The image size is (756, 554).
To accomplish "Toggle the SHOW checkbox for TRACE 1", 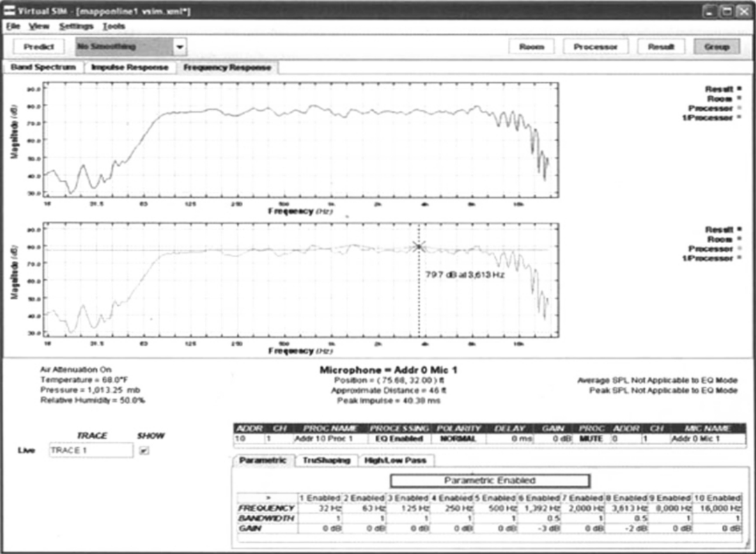I will (x=144, y=450).
